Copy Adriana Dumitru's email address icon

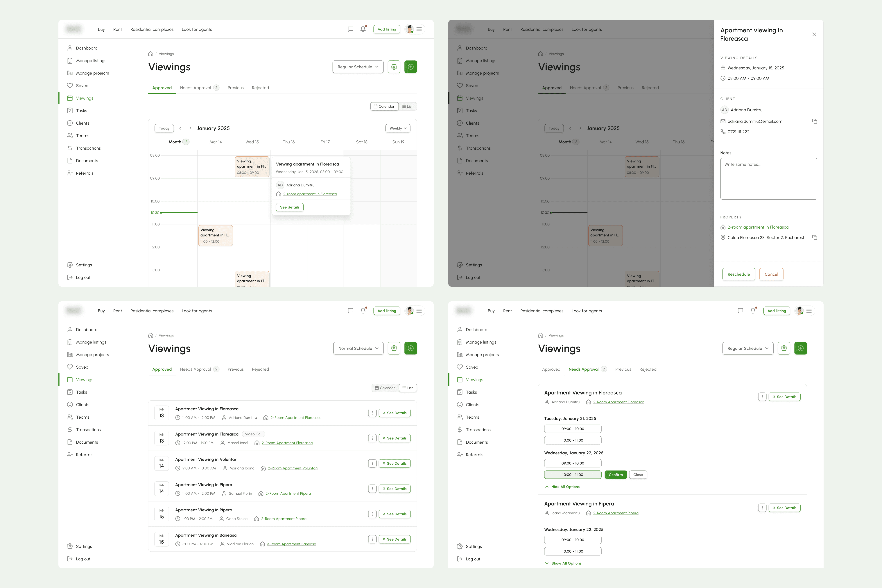(815, 121)
